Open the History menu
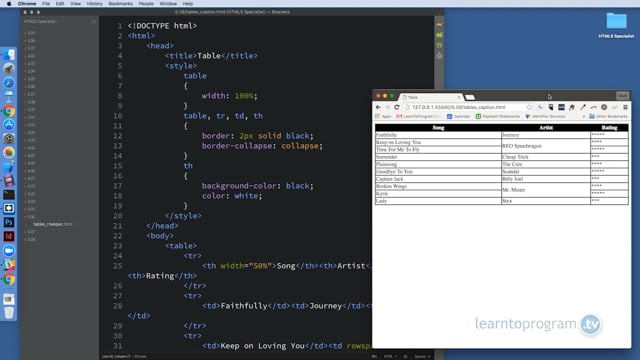 (95, 4)
